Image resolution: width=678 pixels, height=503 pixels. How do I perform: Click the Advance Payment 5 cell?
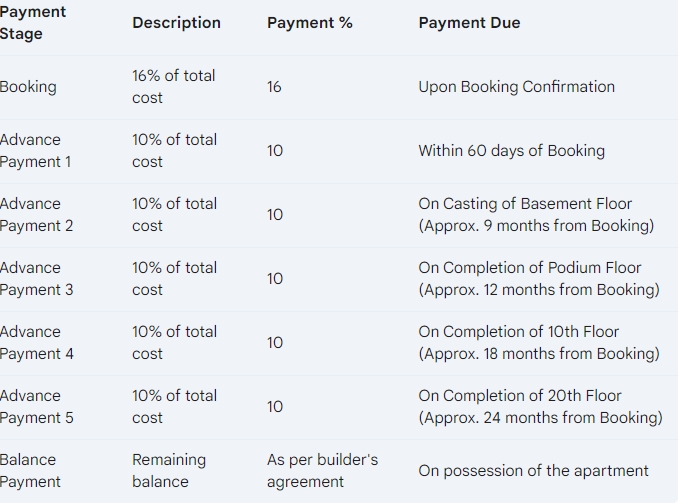coord(37,407)
